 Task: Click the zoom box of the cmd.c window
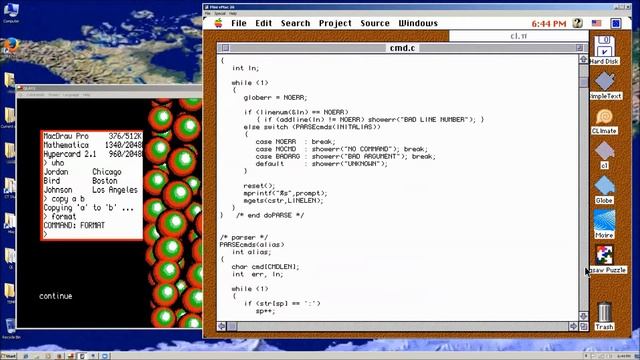579,48
